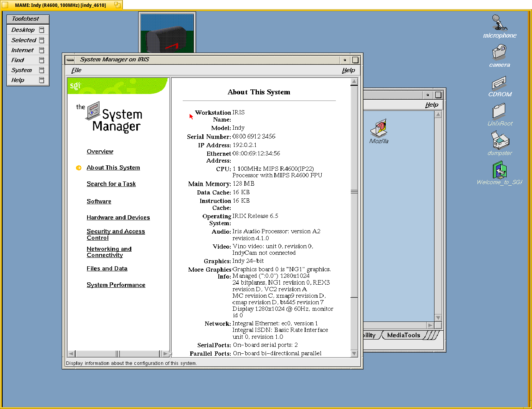The width and height of the screenshot is (532, 409).
Task: Go to the Overview link
Action: 100,152
